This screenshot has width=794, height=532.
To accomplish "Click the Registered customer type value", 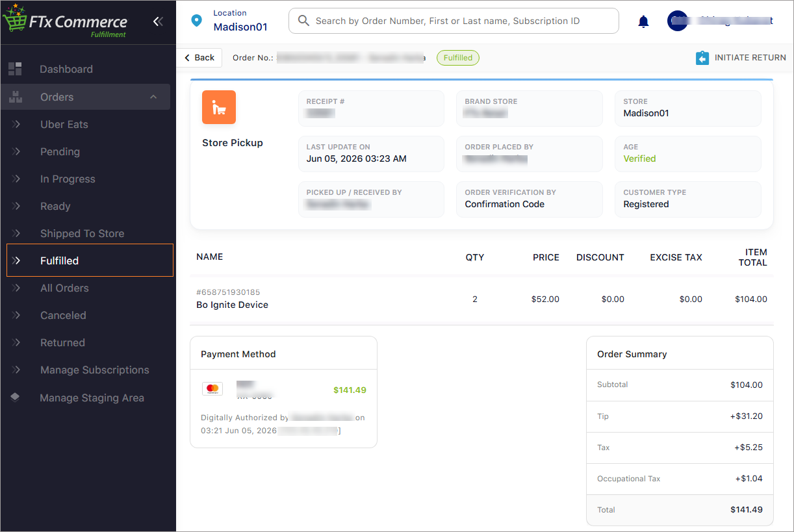I will [646, 204].
